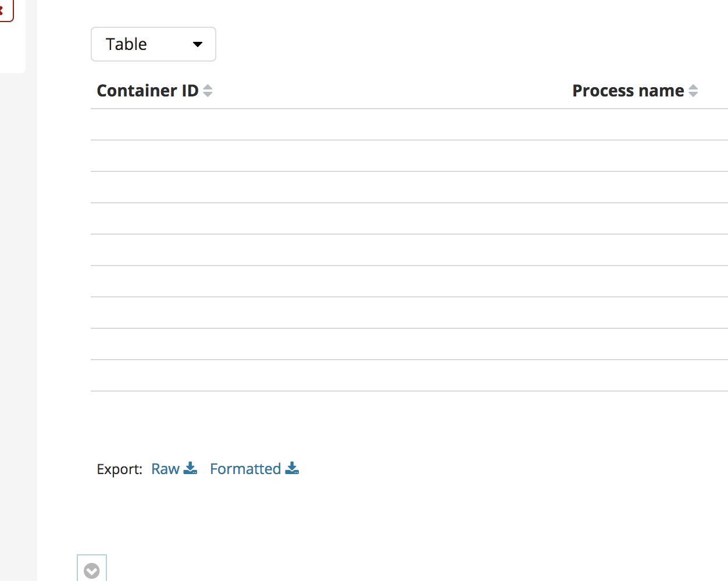728x581 pixels.
Task: Click ascending up-arrow of Container ID sort
Action: click(x=208, y=87)
